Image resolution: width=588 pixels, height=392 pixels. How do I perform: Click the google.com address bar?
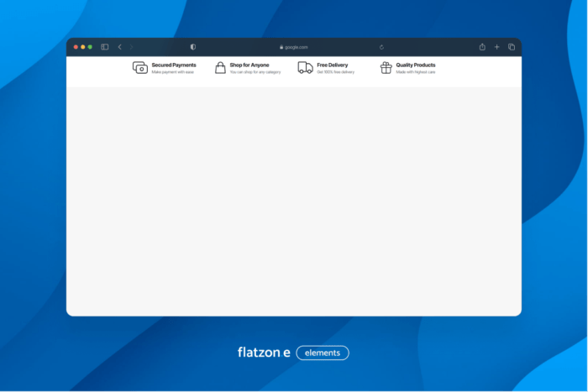coord(296,47)
